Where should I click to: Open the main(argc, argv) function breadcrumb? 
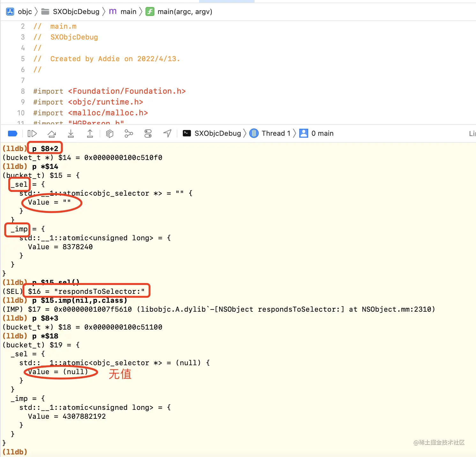(x=179, y=12)
